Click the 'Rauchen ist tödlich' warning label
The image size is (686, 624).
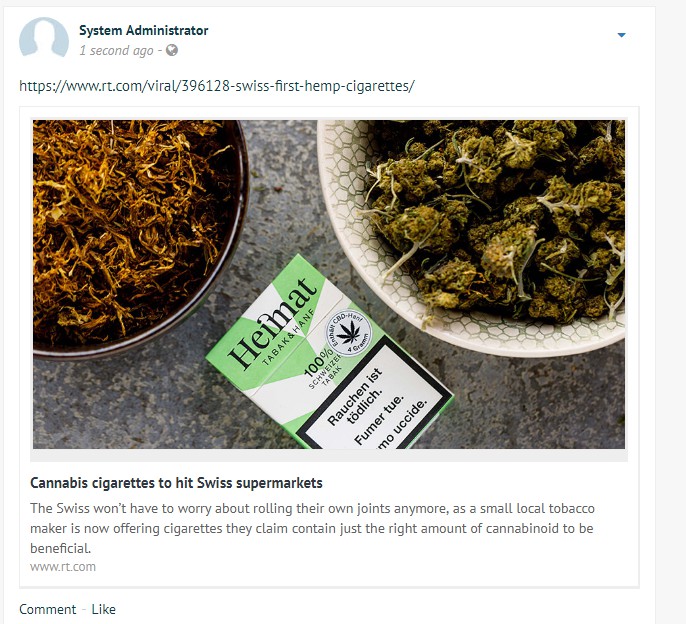tap(355, 396)
